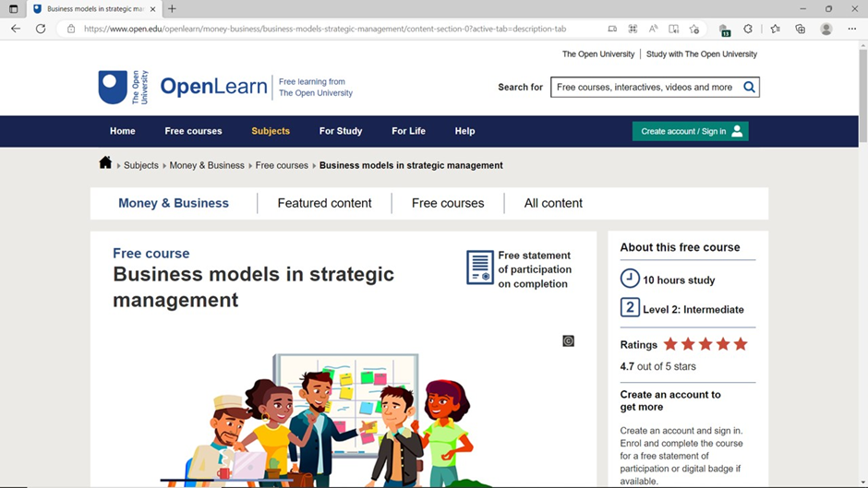The height and width of the screenshot is (488, 868).
Task: Click the clock icon for study hours
Action: coord(630,279)
